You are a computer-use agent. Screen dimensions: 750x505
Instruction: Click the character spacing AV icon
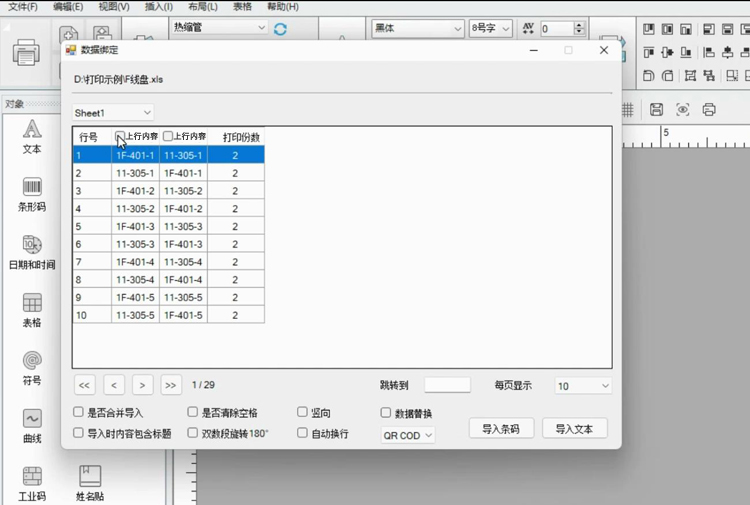[528, 29]
